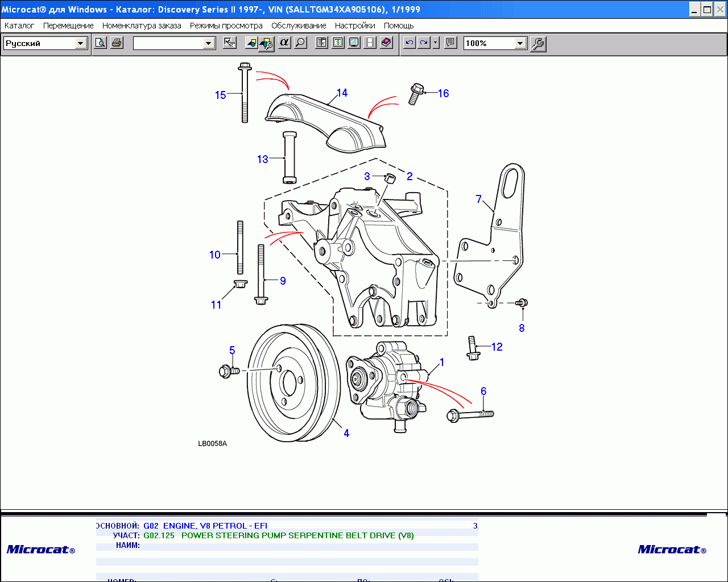This screenshot has height=582, width=728.
Task: Click the vehicle identification toolbar icon
Action: (x=251, y=43)
